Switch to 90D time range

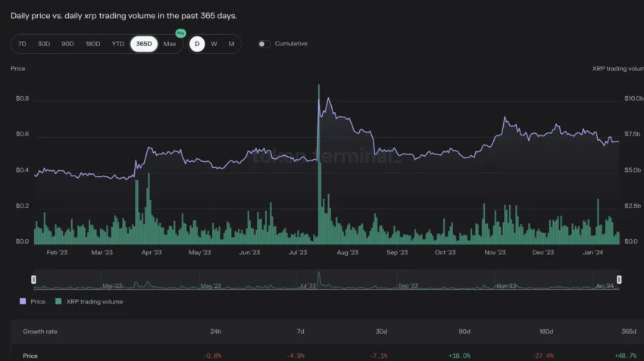(x=67, y=44)
